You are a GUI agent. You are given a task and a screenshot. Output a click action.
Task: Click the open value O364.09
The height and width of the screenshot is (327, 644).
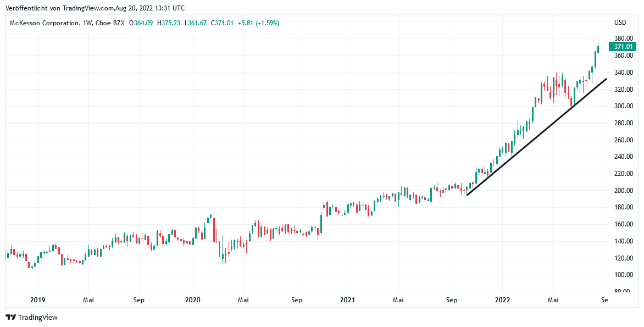(141, 24)
